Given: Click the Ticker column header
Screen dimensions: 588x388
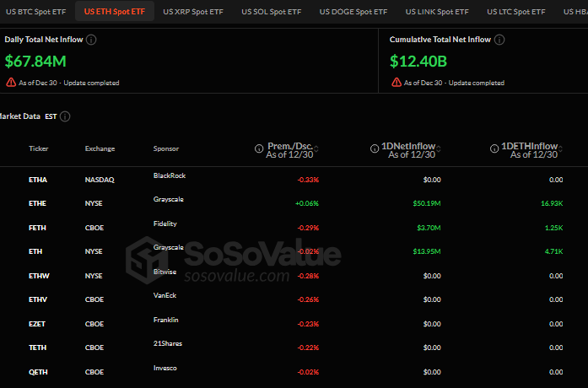Looking at the screenshot, I should [x=39, y=149].
